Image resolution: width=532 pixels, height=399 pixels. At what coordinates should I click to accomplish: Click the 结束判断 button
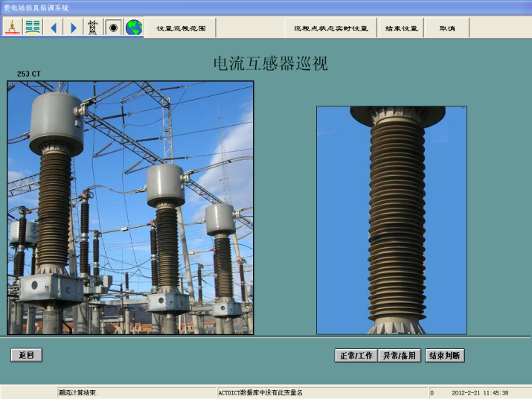click(445, 356)
